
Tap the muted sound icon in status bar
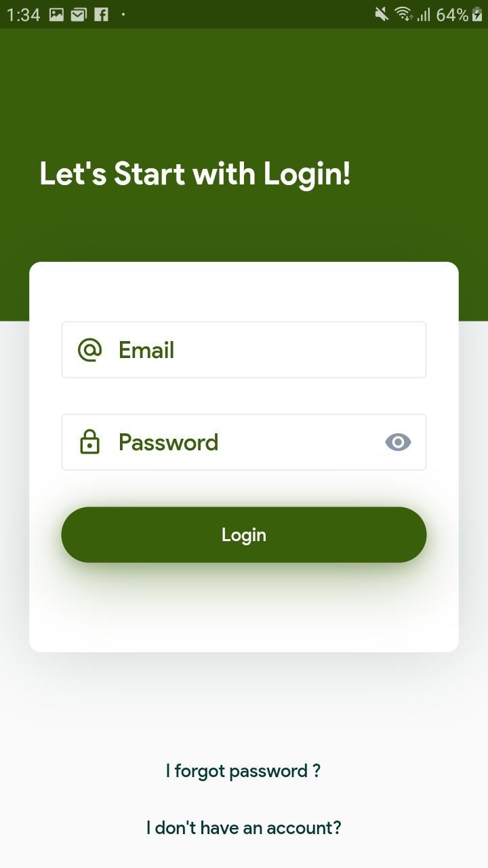[x=382, y=14]
